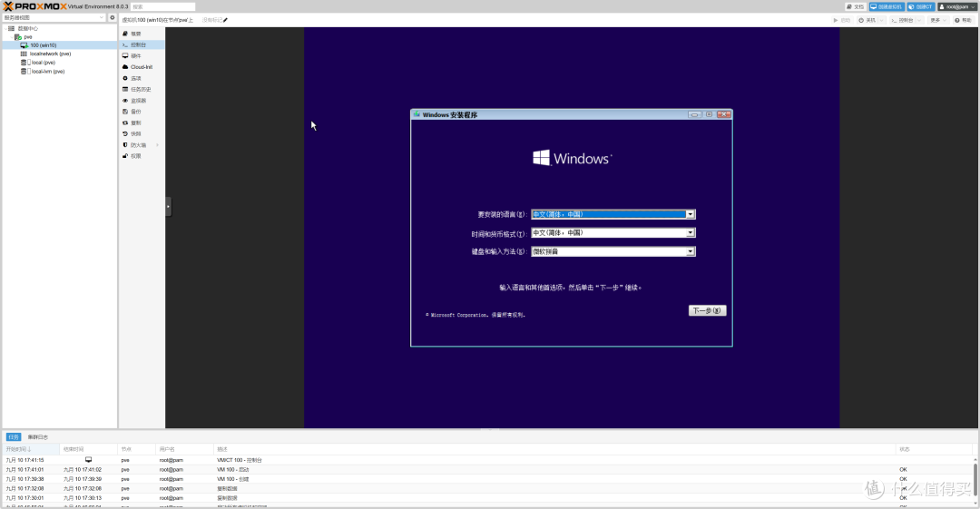The width and height of the screenshot is (980, 509).
Task: Click the running-task monitor icon in log
Action: click(x=88, y=460)
